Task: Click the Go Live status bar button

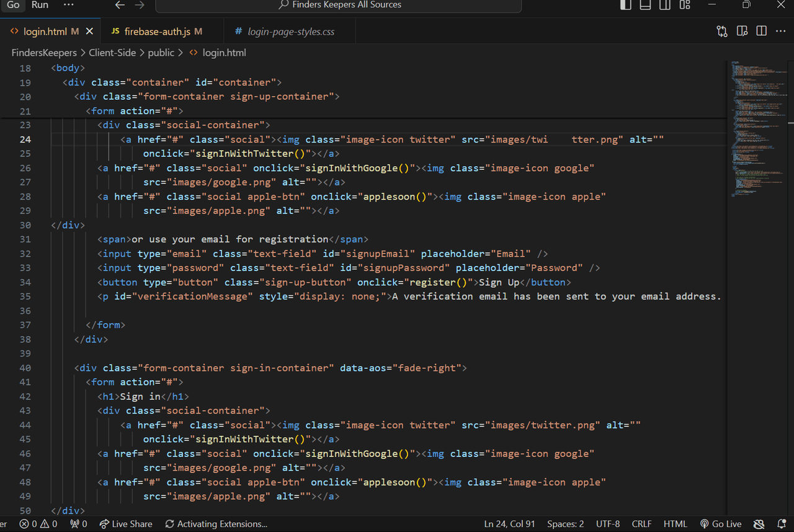Action: pyautogui.click(x=721, y=524)
